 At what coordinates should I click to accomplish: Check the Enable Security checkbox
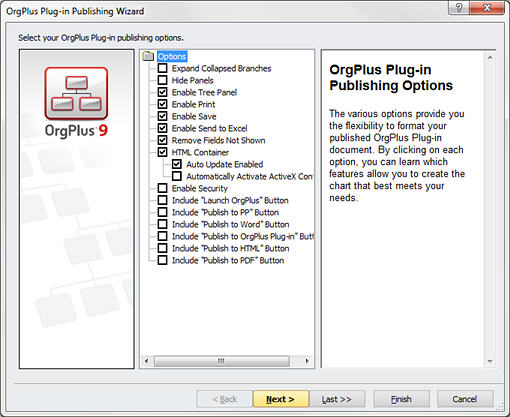162,188
